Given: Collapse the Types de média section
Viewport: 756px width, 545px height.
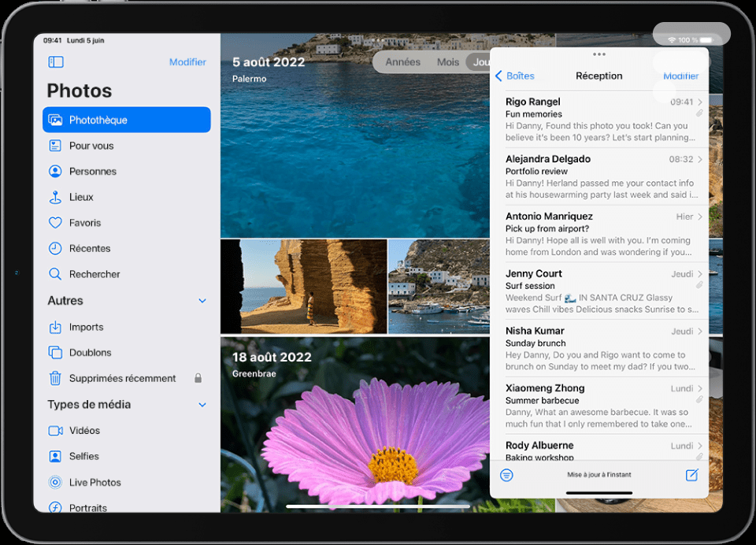Looking at the screenshot, I should [202, 405].
